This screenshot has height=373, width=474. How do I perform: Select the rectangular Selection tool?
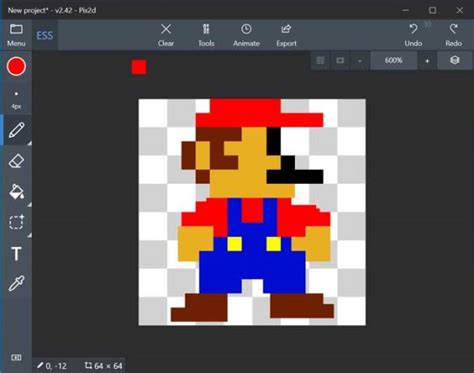pyautogui.click(x=16, y=222)
